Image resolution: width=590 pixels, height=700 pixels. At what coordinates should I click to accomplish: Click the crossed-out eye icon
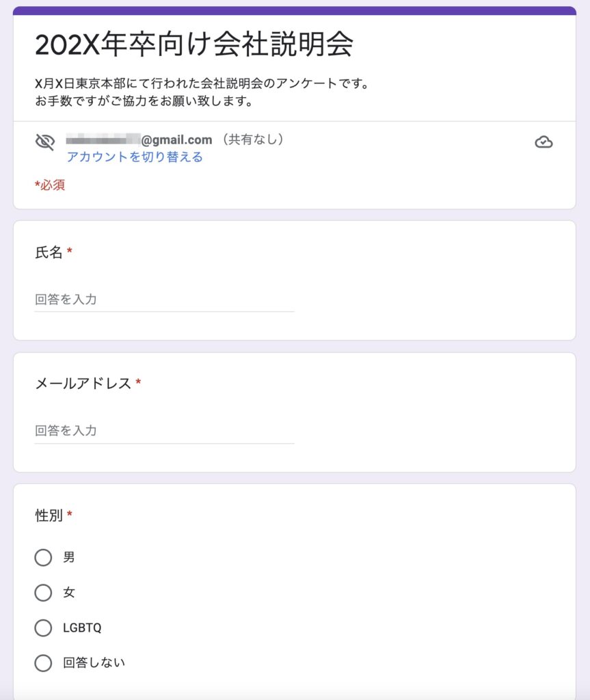pyautogui.click(x=44, y=142)
